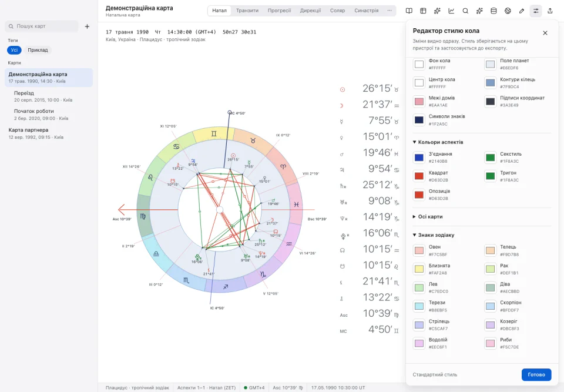Click the globe icon in the toolbar
The height and width of the screenshot is (392, 564).
point(508,11)
